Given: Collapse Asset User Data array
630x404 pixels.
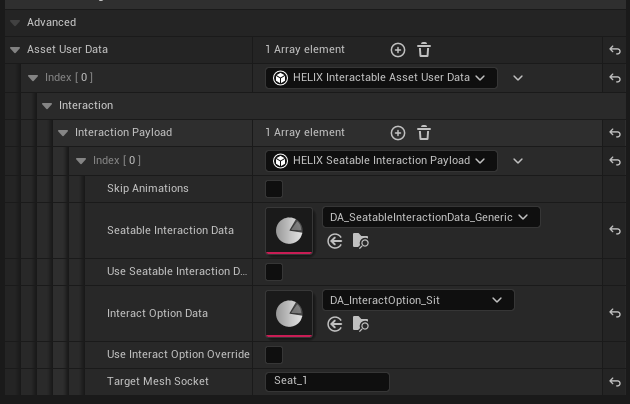Looking at the screenshot, I should tap(15, 50).
